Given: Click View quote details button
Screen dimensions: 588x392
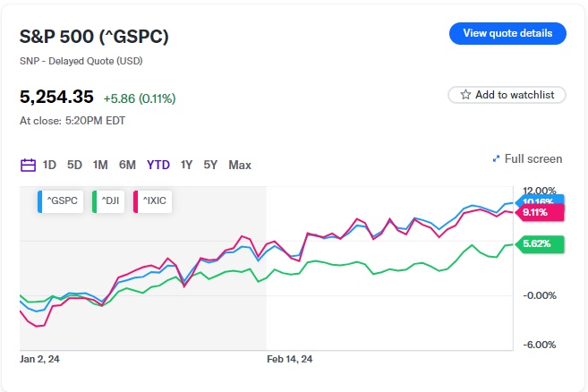Looking at the screenshot, I should (507, 34).
